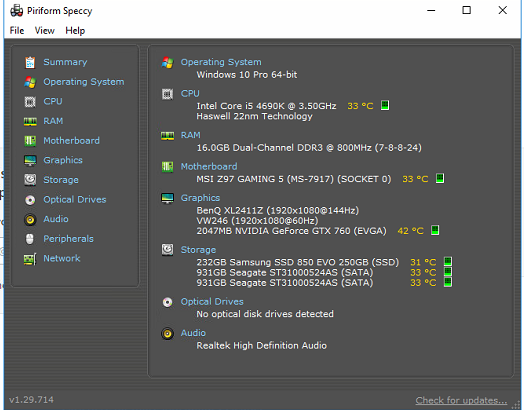Image resolution: width=524 pixels, height=410 pixels.
Task: Click the motherboard temperature green indicator icon
Action: click(440, 178)
